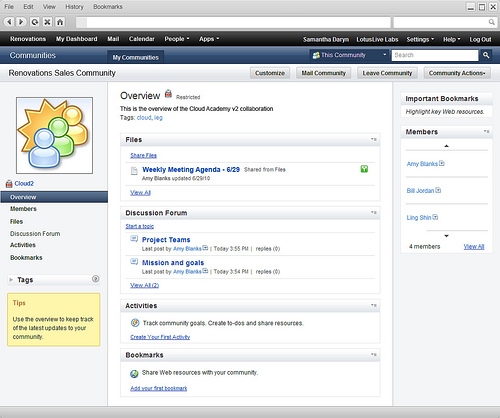Show next members with the down arrow
Viewport: 500px width, 418px height.
click(x=446, y=236)
